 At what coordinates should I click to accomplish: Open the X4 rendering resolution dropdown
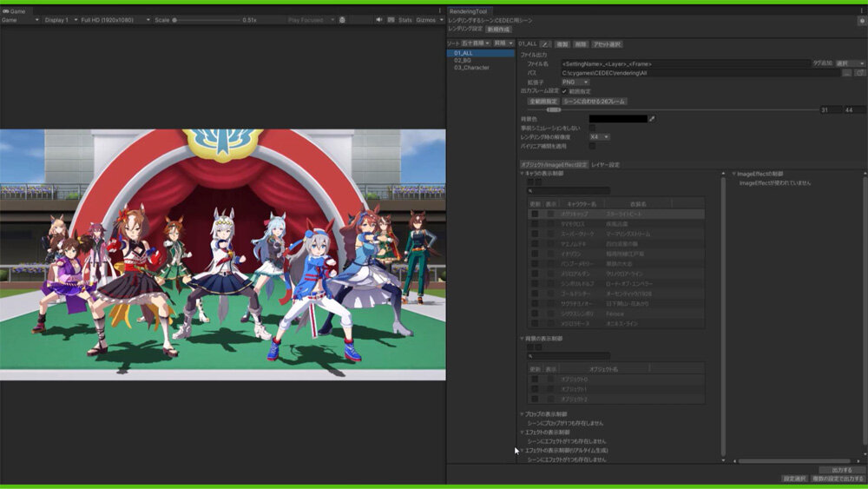click(599, 136)
